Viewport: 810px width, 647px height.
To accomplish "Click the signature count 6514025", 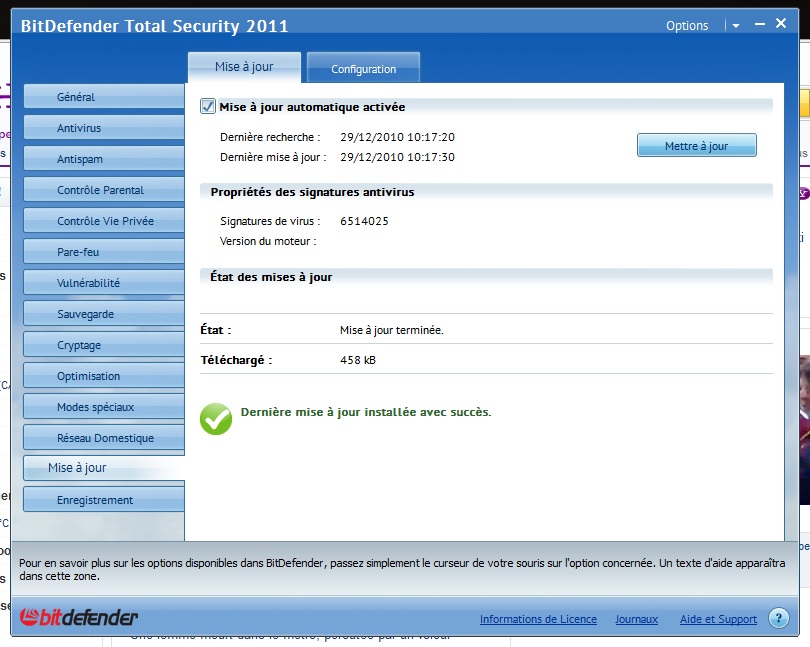I will coord(364,221).
